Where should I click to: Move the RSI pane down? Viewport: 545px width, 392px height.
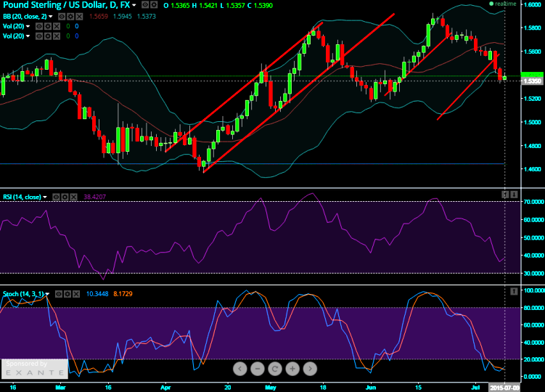[x=514, y=195]
